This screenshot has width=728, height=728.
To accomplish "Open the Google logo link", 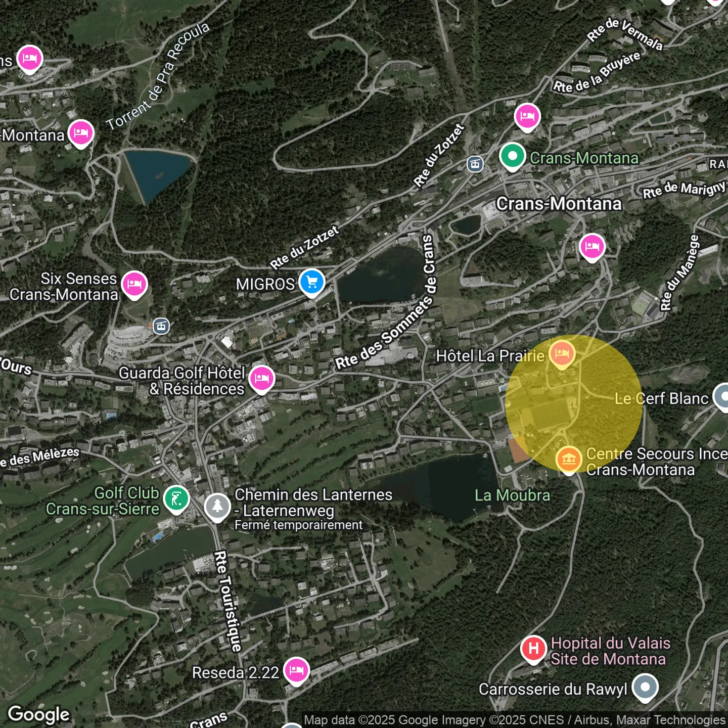I will click(39, 714).
